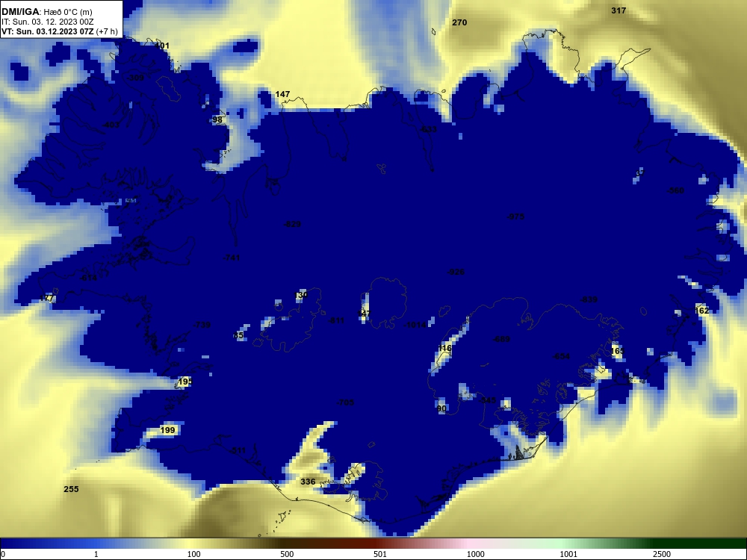Click the map value '-654'
Image resolution: width=747 pixels, height=560 pixels.
coord(561,356)
